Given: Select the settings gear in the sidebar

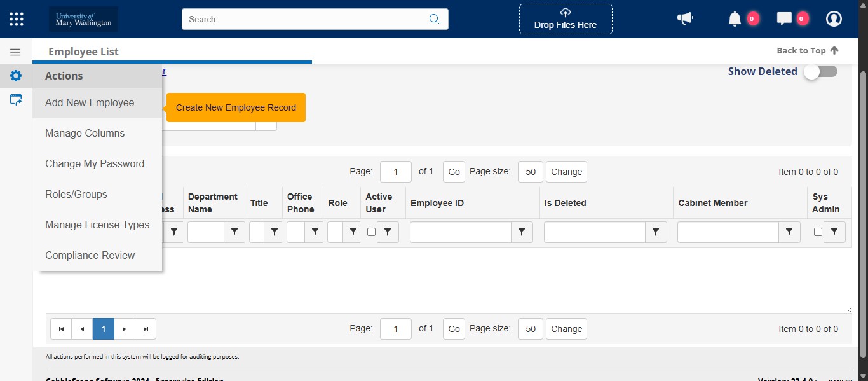Looking at the screenshot, I should coord(15,76).
